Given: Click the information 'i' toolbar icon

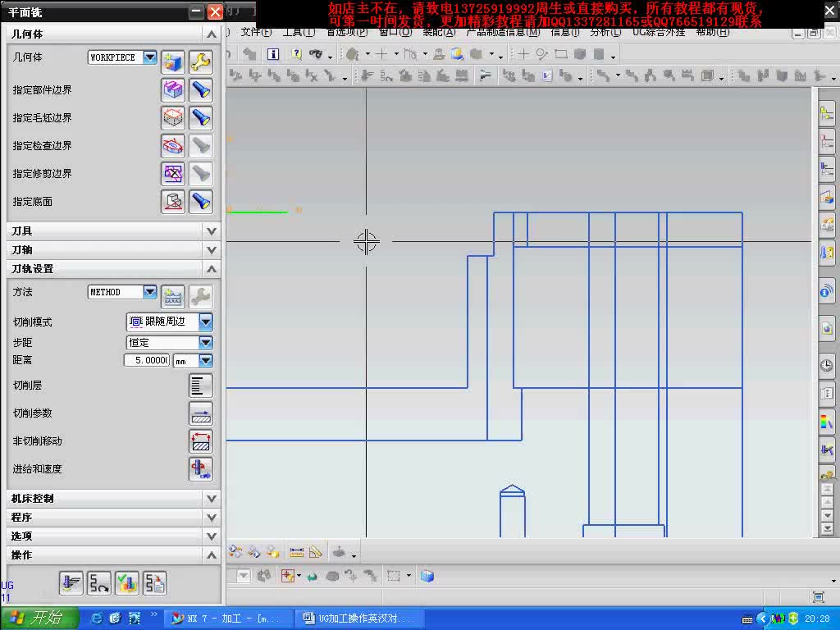Looking at the screenshot, I should (273, 54).
